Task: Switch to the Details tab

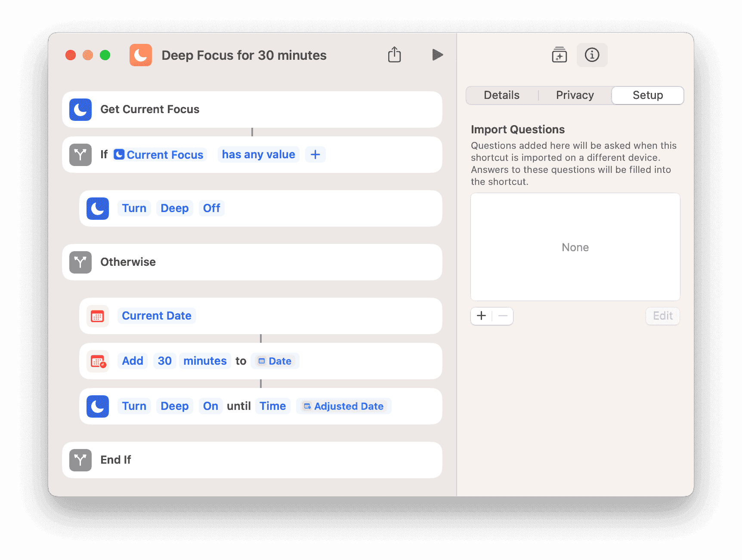Action: (x=501, y=95)
